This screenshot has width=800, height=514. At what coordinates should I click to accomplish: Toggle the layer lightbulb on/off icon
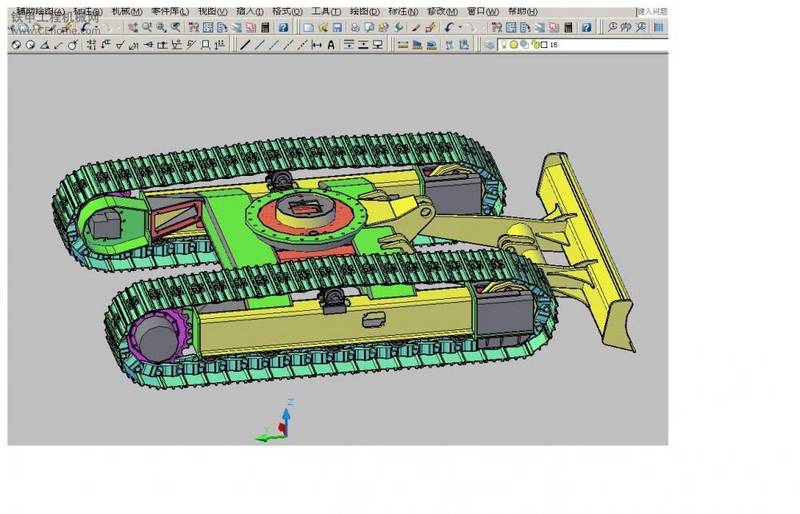[x=505, y=45]
